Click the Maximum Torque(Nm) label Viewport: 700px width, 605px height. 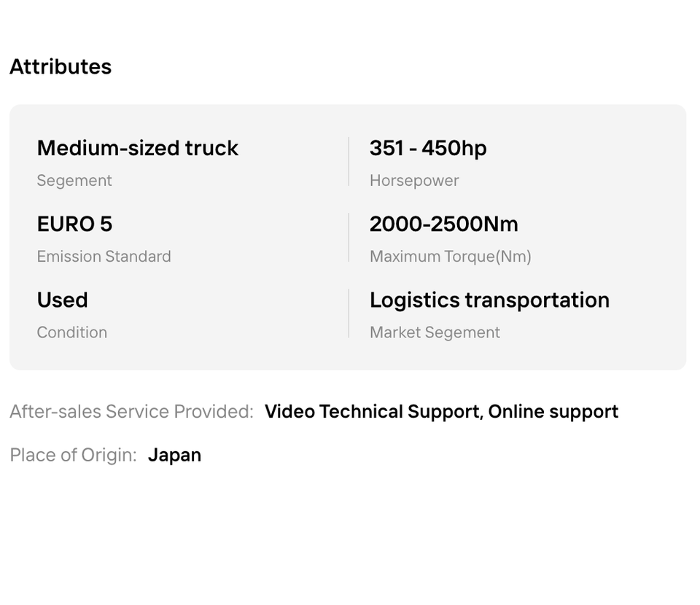click(451, 257)
